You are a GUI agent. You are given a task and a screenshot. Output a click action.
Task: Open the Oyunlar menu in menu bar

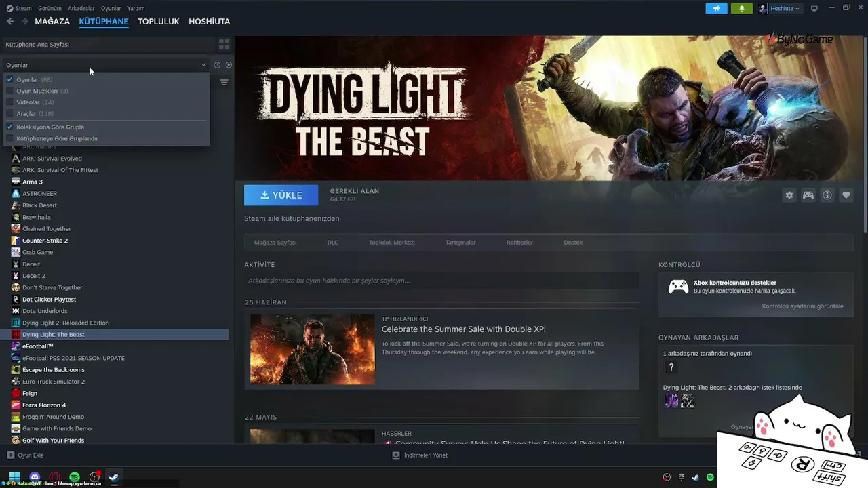[111, 8]
